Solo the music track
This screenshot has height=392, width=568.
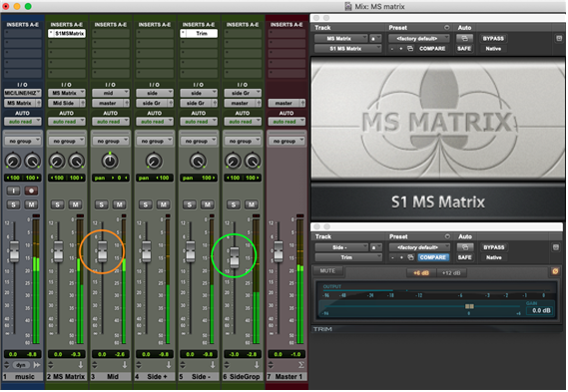13,204
